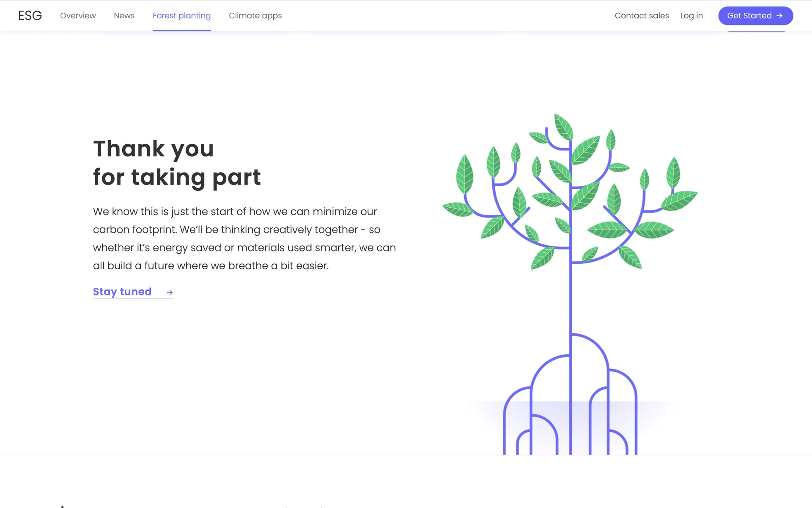Click the arrow icon beside Stay tuned
The height and width of the screenshot is (508, 812).
click(170, 293)
